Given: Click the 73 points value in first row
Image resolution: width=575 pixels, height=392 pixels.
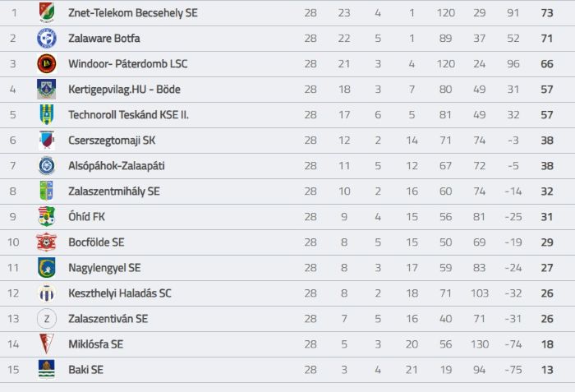Looking at the screenshot, I should point(547,13).
